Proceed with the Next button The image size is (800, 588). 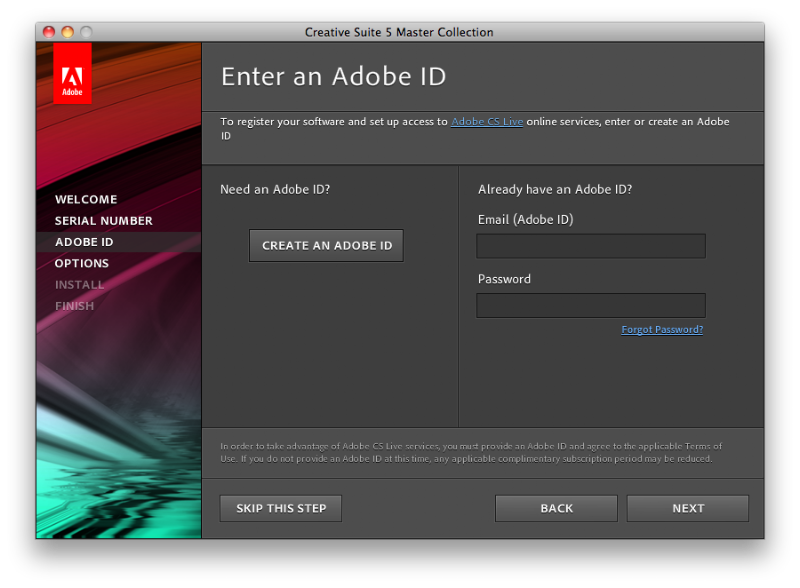688,508
